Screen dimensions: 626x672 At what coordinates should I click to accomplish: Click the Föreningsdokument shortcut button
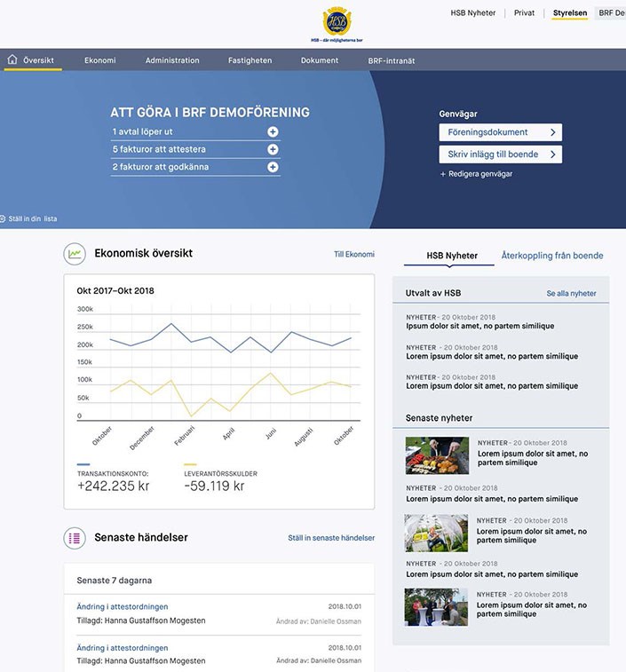click(x=500, y=132)
